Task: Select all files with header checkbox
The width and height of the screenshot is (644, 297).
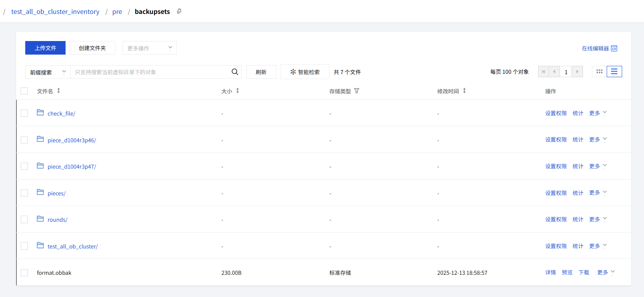Action: point(24,91)
